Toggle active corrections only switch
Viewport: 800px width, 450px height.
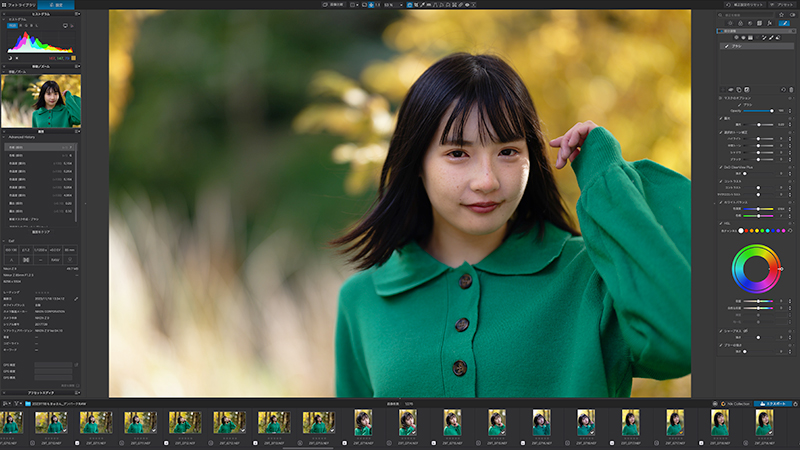[x=792, y=15]
